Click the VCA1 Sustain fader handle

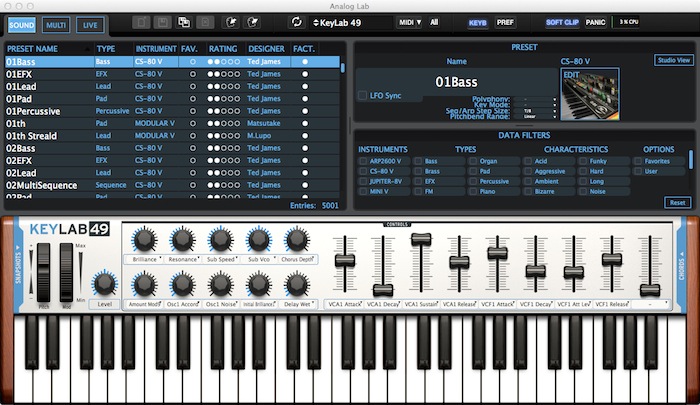421,239
